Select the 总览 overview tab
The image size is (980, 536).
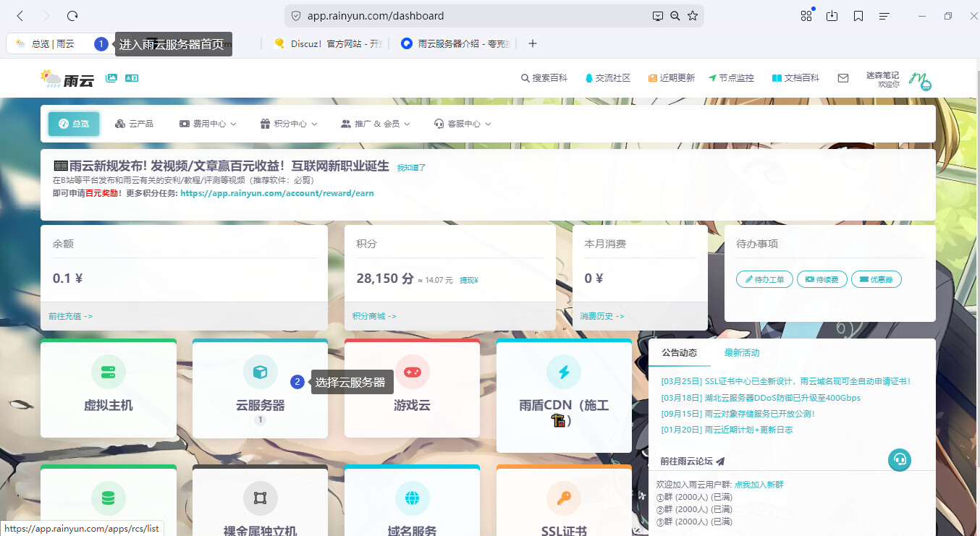(74, 124)
